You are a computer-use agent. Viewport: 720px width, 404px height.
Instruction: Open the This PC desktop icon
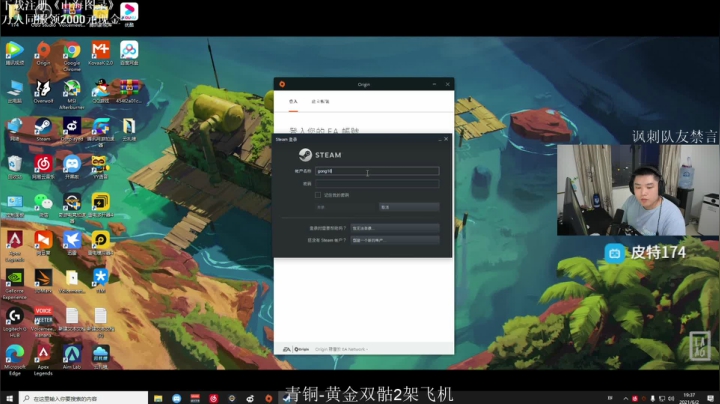point(15,91)
